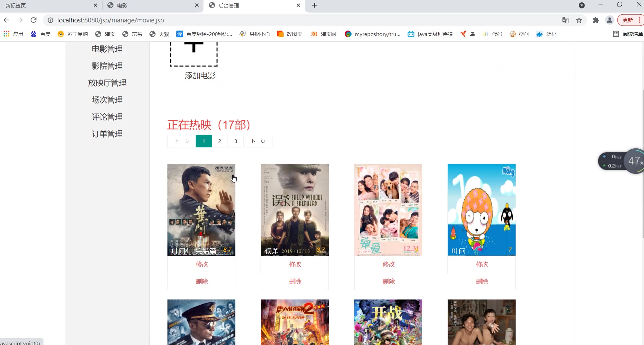644x345 pixels.
Task: Click the site info icon in address bar
Action: click(50, 20)
